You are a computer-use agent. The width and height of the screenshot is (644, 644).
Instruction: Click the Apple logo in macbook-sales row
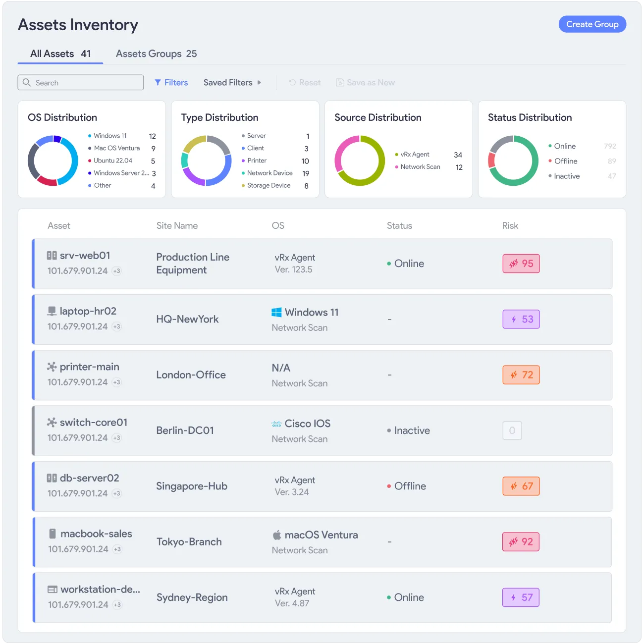pyautogui.click(x=277, y=535)
